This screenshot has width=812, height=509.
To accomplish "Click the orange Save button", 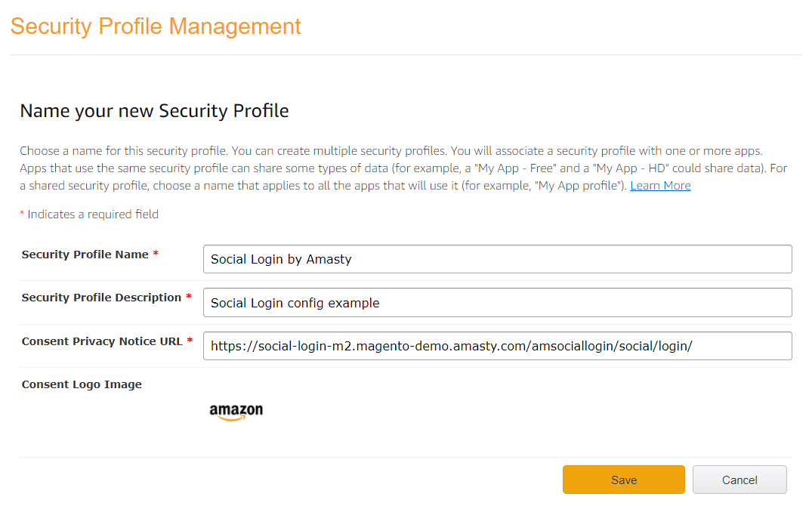I will pyautogui.click(x=623, y=480).
